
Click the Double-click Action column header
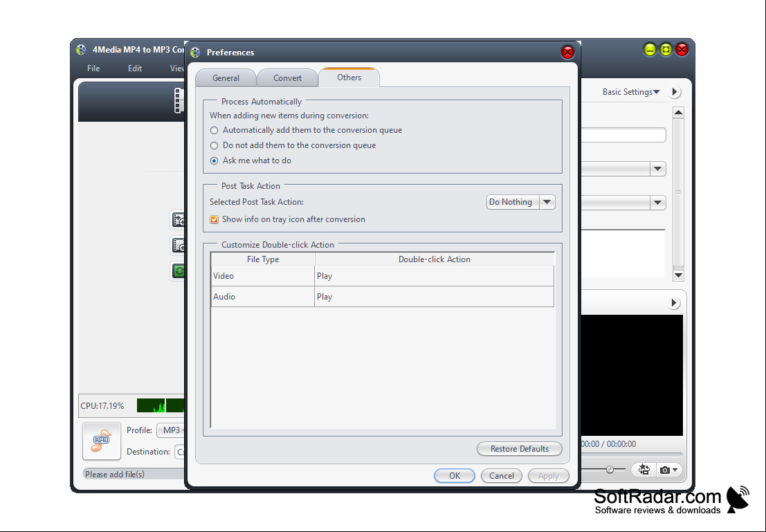tap(435, 259)
